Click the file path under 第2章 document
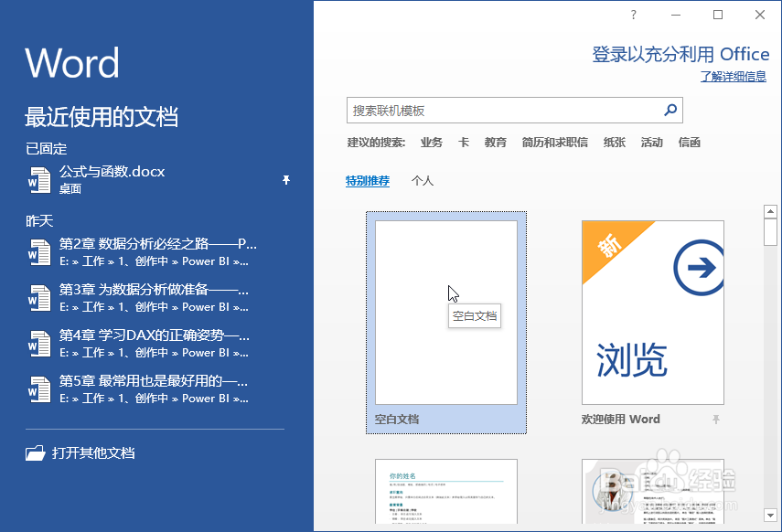The height and width of the screenshot is (532, 782). pos(154,261)
